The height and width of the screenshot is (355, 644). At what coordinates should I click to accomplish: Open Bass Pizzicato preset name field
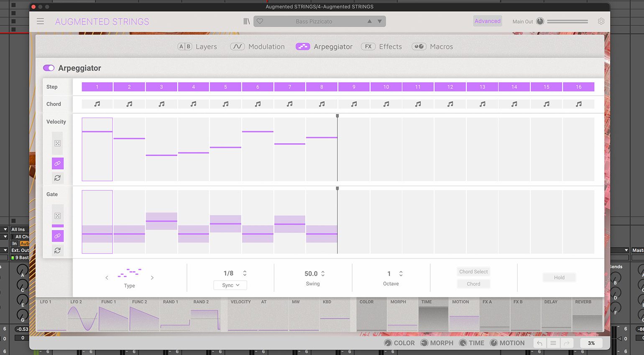click(x=314, y=21)
